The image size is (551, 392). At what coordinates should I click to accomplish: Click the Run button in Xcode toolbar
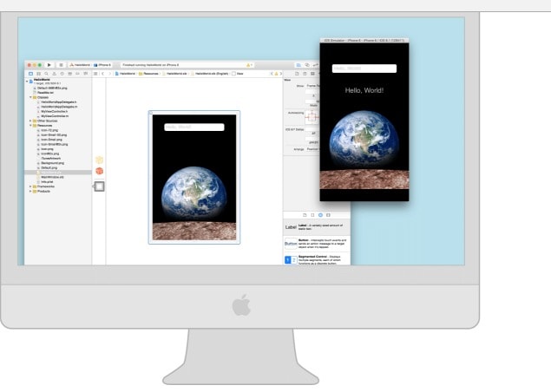(49, 65)
